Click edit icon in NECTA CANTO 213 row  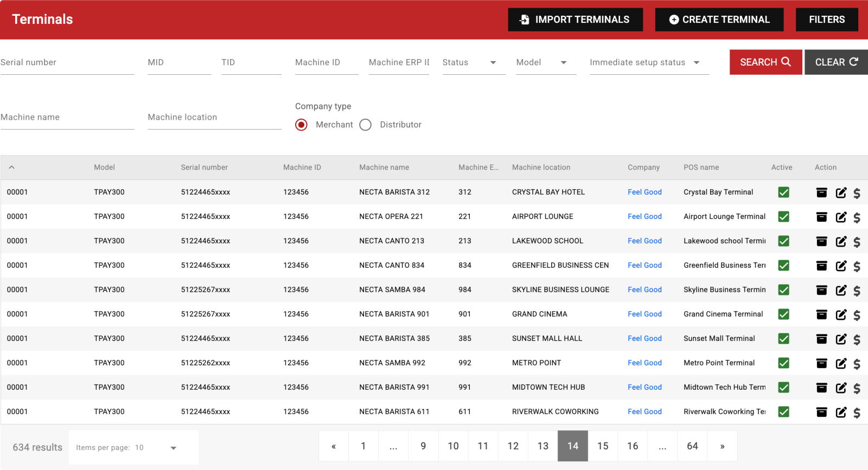pyautogui.click(x=841, y=241)
